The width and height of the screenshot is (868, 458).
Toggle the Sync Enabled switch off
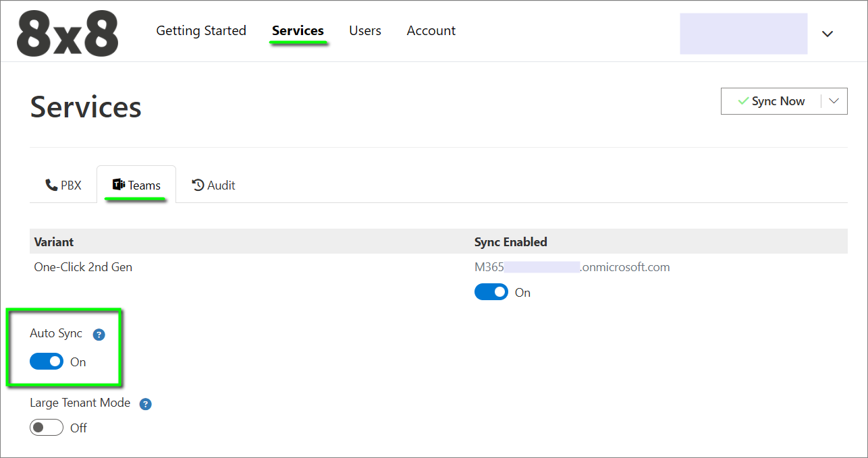coord(491,292)
